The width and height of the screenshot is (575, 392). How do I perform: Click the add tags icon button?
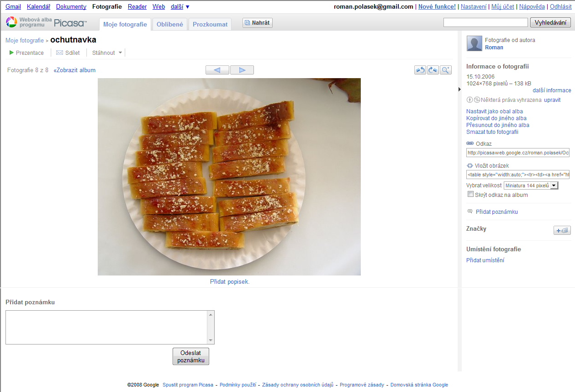point(562,231)
